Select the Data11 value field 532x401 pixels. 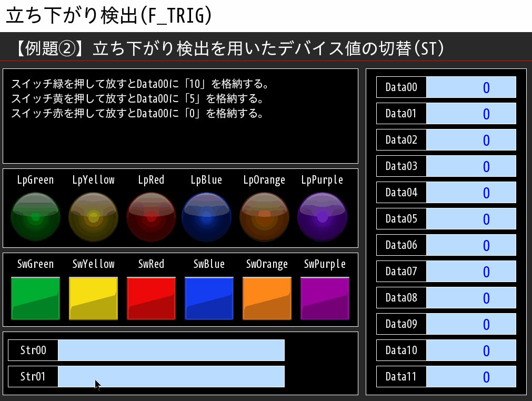coord(471,377)
